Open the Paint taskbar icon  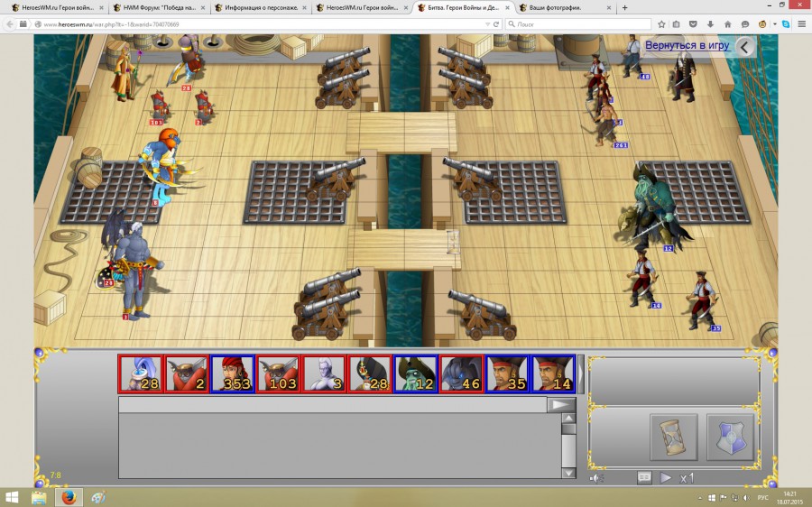coord(97,498)
